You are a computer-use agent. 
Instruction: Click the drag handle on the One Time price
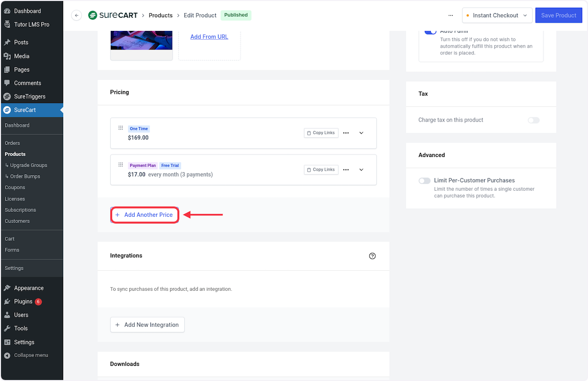pyautogui.click(x=121, y=128)
